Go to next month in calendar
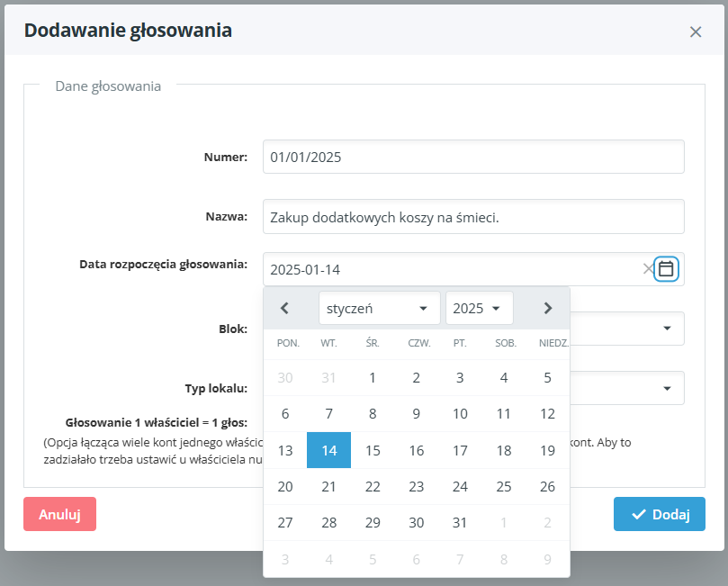 (548, 308)
